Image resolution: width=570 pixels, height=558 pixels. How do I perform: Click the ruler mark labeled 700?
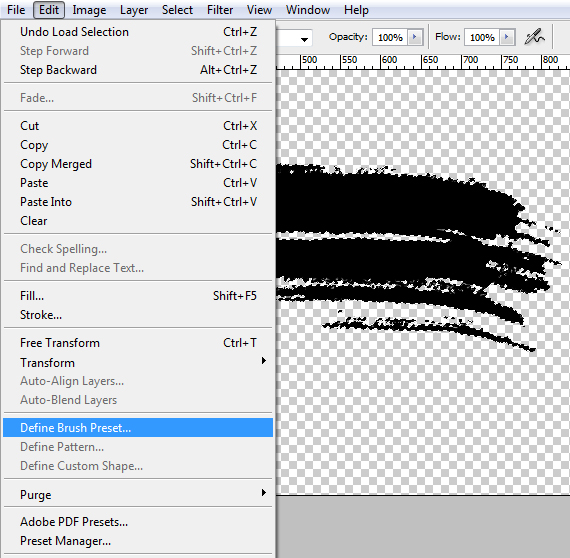click(470, 60)
